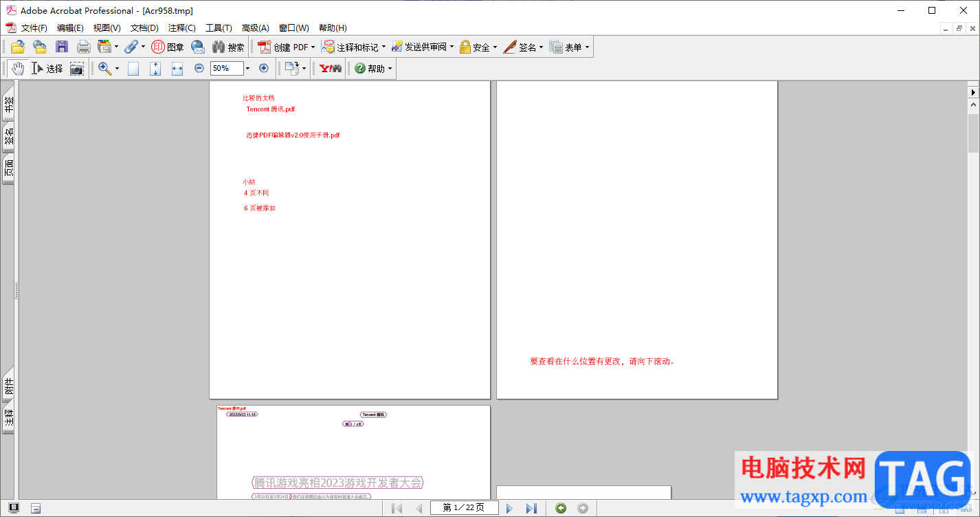
Task: Jump to the last page
Action: tap(531, 508)
